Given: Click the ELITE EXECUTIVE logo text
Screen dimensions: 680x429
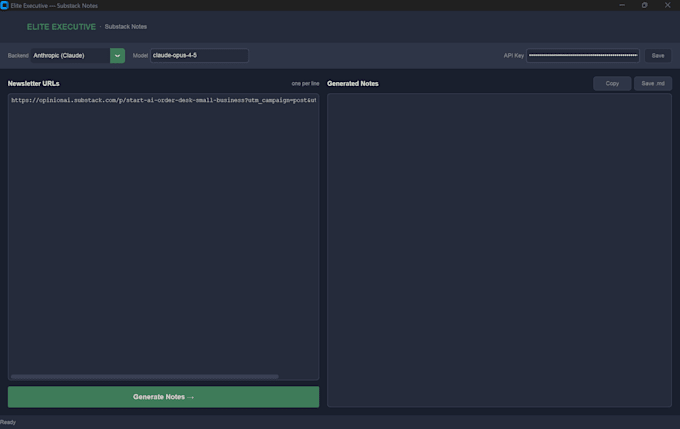Looking at the screenshot, I should click(61, 27).
